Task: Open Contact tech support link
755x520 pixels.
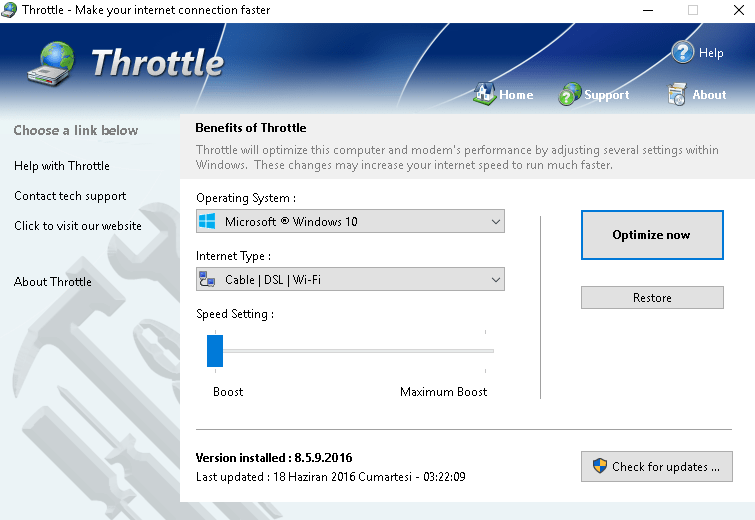Action: 70,196
